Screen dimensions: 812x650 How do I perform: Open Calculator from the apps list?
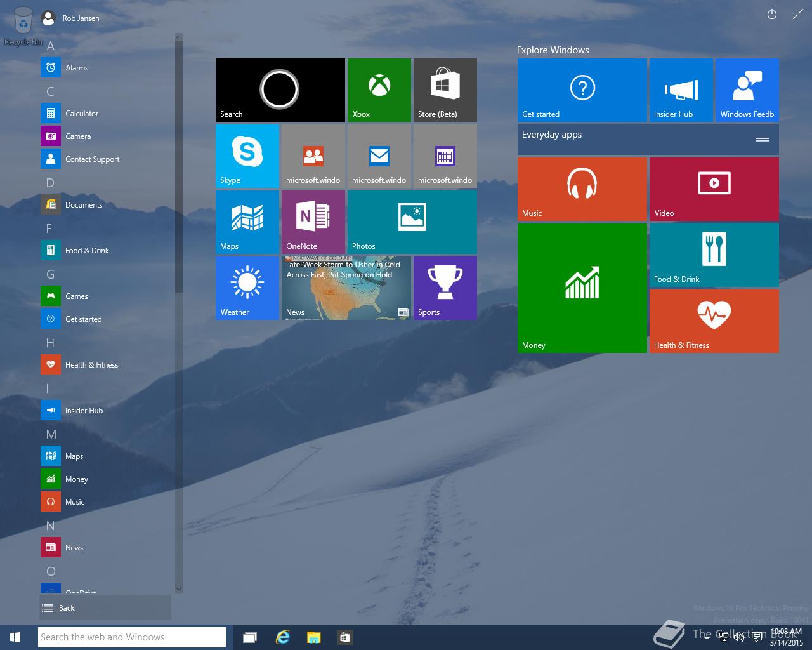click(107, 114)
